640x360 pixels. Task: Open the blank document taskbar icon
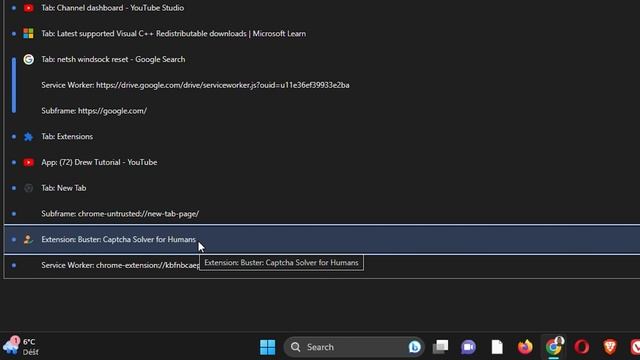pos(497,347)
